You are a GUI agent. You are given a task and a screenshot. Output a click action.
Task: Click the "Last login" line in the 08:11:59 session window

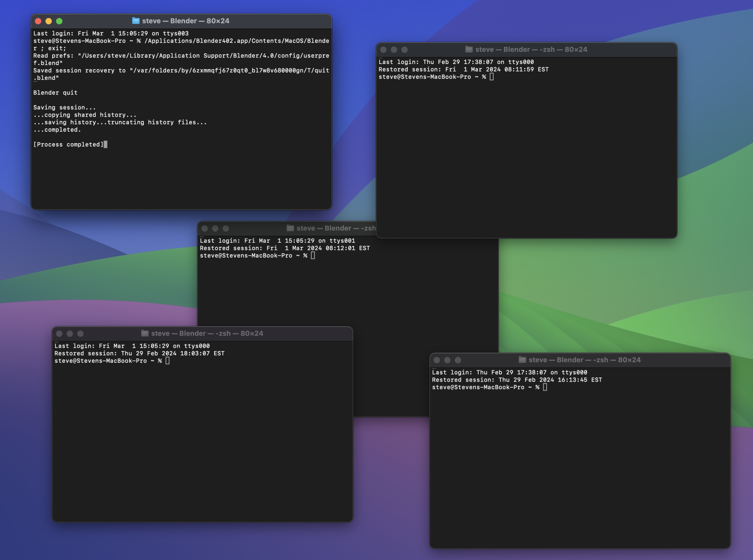click(456, 62)
